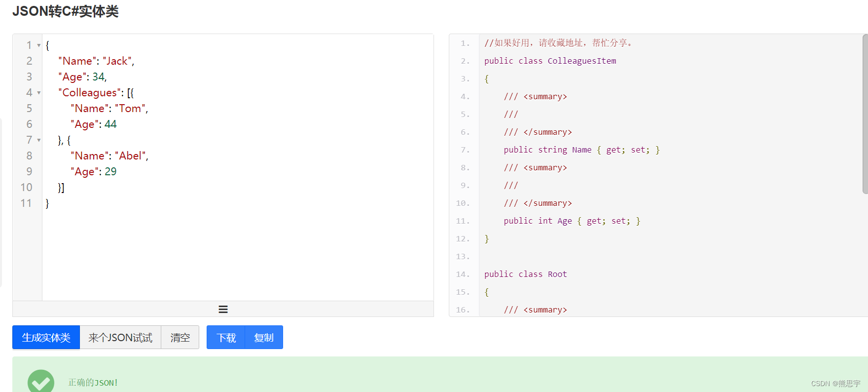Click the public string Name property line
The image size is (868, 392).
(581, 150)
